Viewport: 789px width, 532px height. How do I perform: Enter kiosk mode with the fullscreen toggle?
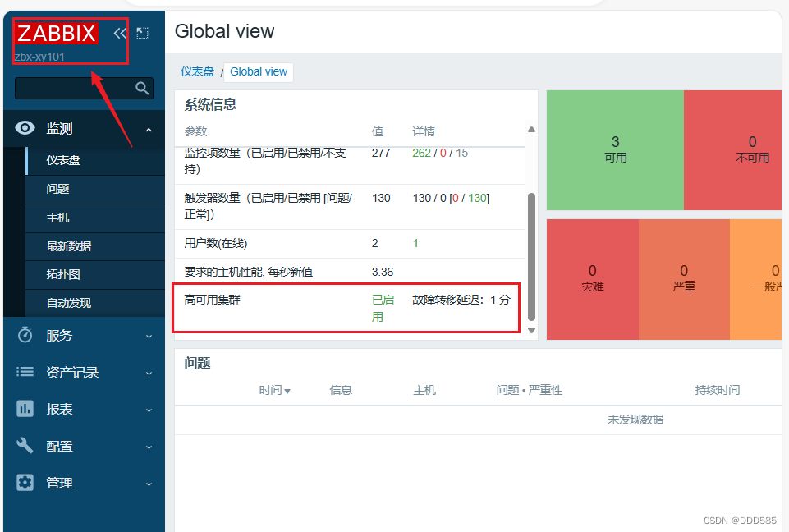(x=142, y=34)
